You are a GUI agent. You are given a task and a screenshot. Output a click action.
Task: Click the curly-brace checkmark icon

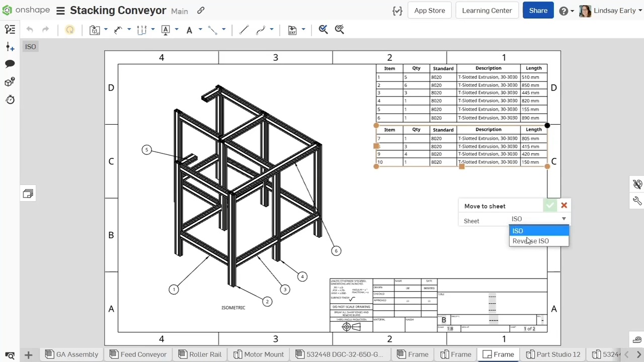coord(397,11)
